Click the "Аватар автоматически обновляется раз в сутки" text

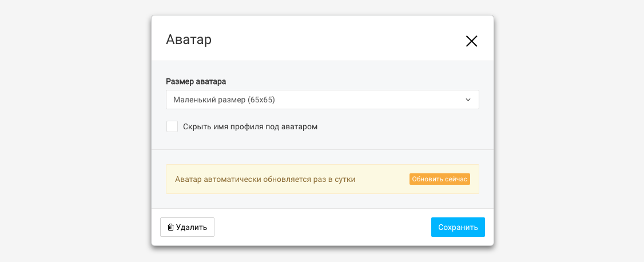coord(265,179)
